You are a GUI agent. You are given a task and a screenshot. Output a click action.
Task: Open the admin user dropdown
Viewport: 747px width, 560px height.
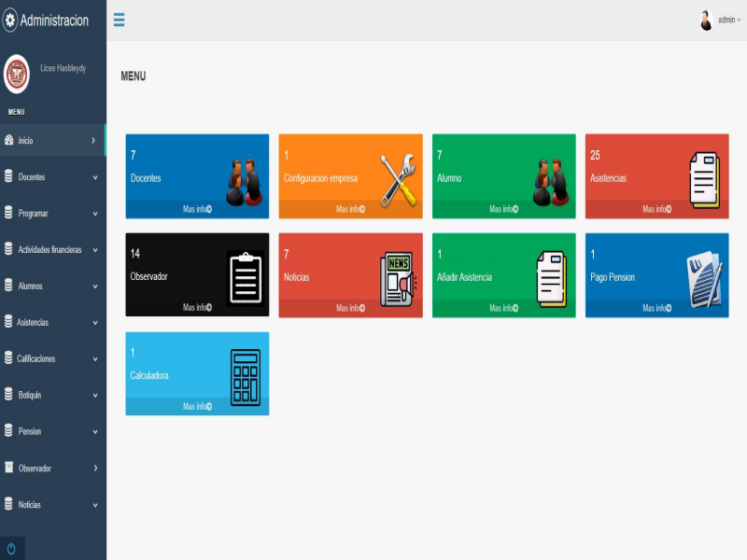point(720,20)
